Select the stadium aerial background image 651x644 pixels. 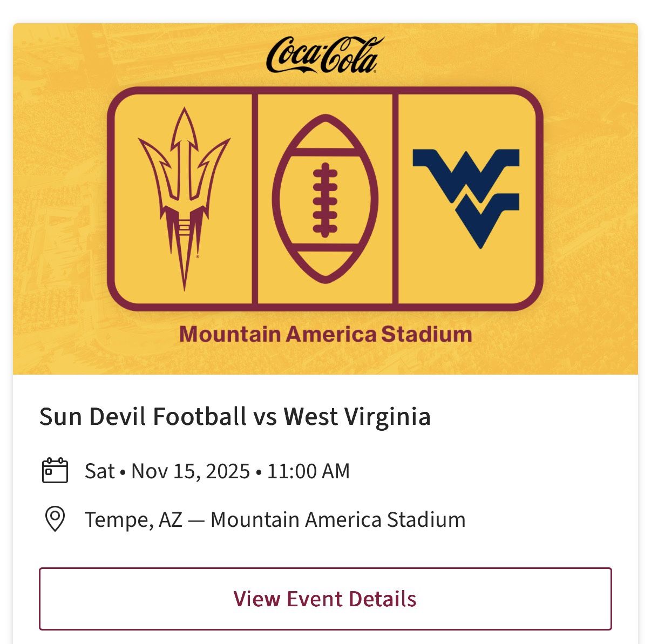[65, 216]
